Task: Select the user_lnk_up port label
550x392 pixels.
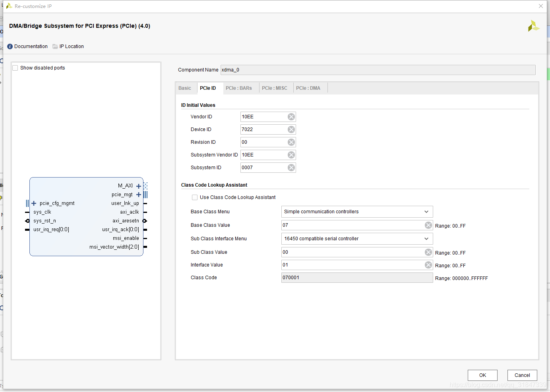Action: [125, 203]
